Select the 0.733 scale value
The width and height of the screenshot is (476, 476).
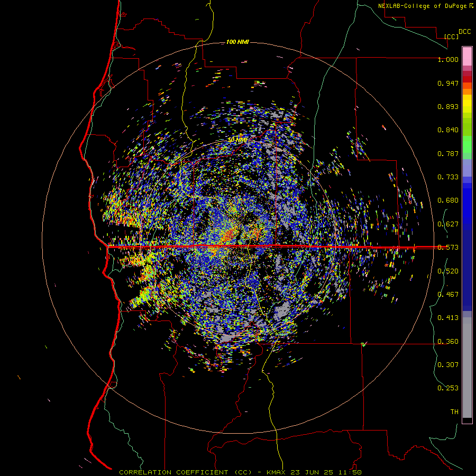[x=448, y=177]
